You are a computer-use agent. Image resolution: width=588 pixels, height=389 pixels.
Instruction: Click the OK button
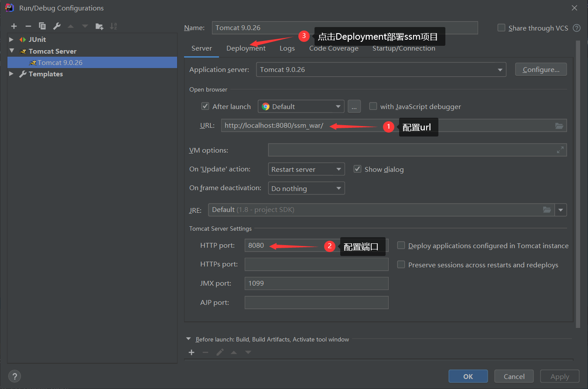468,376
